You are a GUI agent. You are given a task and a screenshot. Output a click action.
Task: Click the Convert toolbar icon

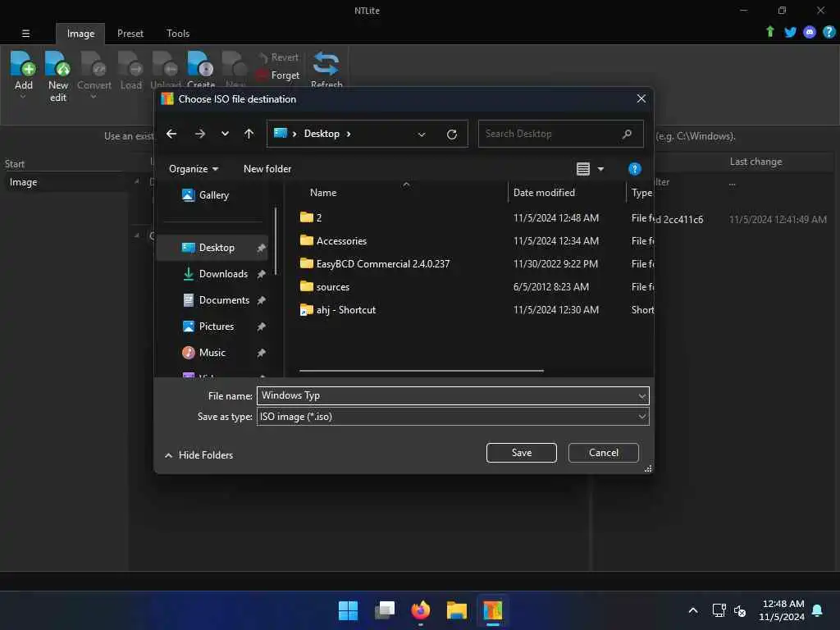94,64
